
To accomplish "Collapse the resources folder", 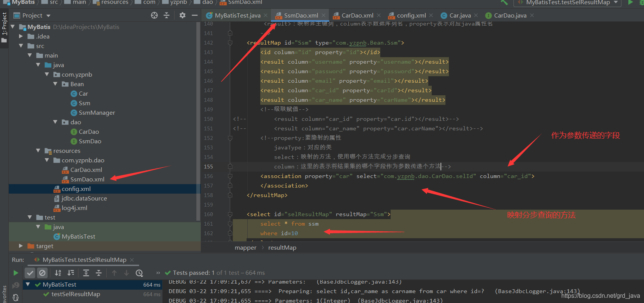I will pos(38,151).
